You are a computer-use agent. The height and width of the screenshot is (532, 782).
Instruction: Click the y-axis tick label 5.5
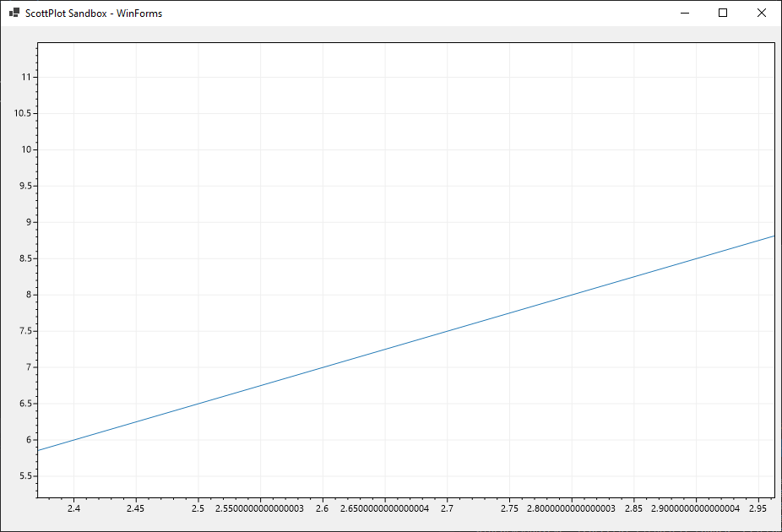(x=24, y=474)
